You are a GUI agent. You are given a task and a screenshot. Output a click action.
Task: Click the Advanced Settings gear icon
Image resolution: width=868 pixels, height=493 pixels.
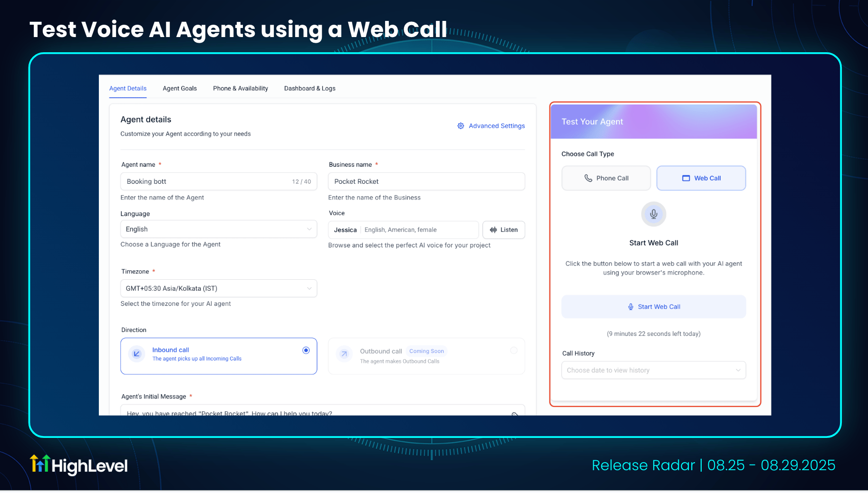tap(461, 126)
